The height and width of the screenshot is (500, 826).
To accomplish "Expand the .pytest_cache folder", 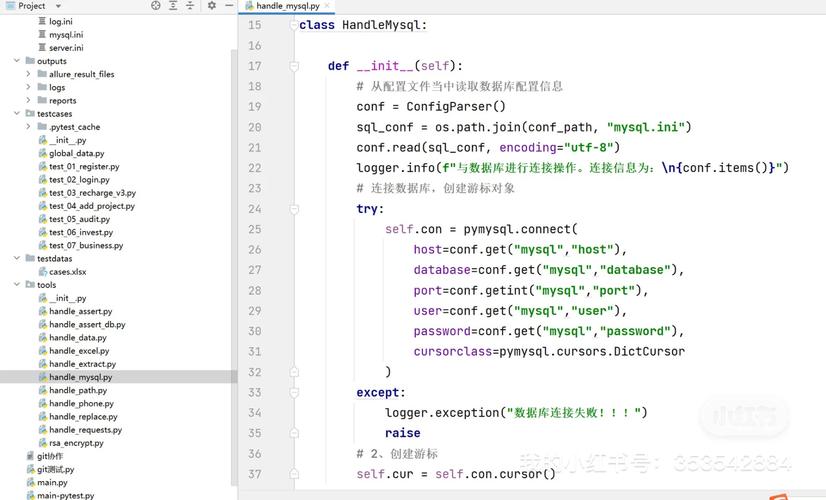I will pyautogui.click(x=28, y=126).
